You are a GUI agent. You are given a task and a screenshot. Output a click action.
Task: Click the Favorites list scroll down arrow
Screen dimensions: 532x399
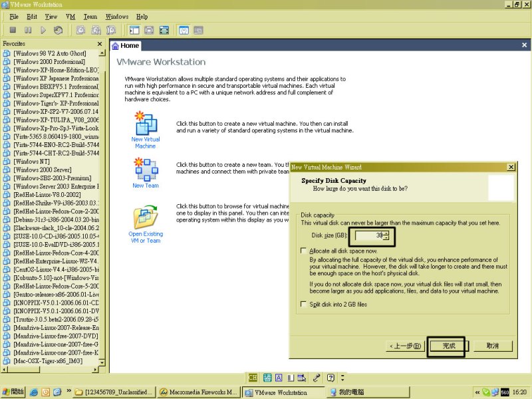click(102, 362)
